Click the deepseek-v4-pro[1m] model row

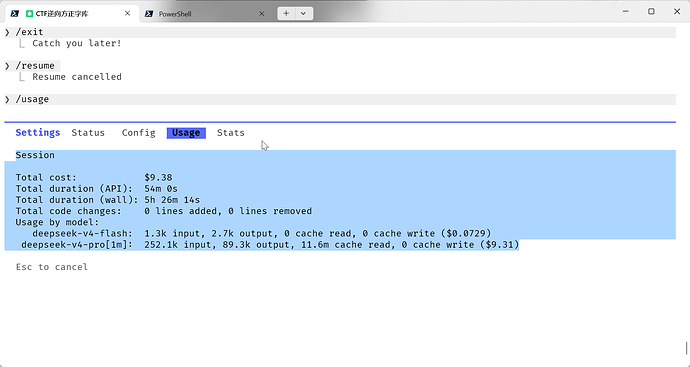[x=270, y=245]
